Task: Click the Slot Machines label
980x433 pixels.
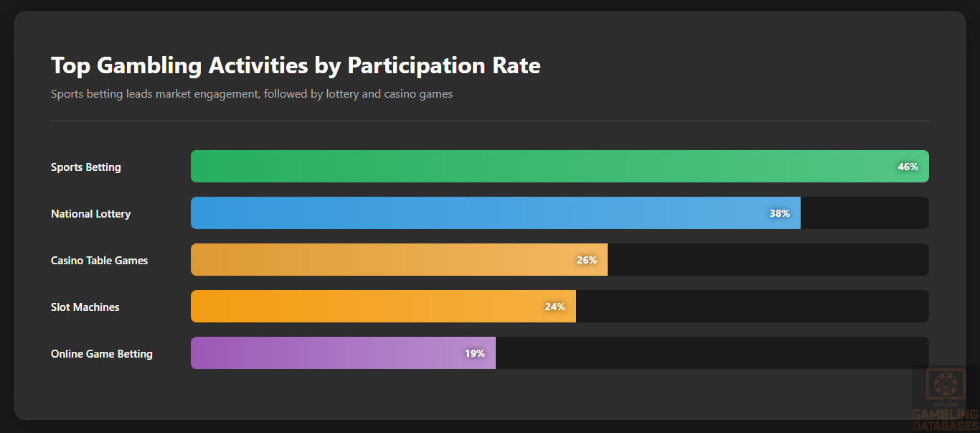Action: tap(85, 307)
